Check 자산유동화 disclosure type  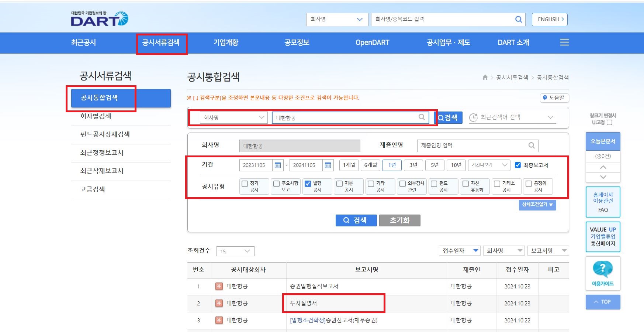(465, 184)
